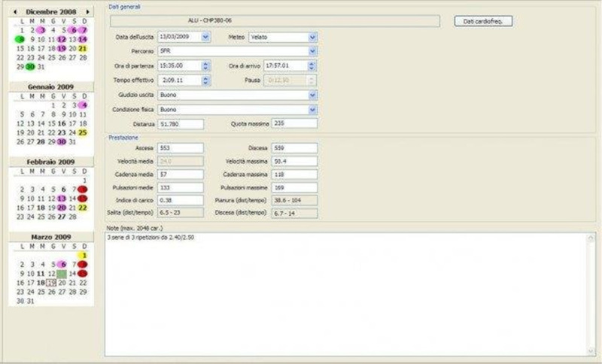
Task: Click the Cadenza media field
Action: point(181,174)
